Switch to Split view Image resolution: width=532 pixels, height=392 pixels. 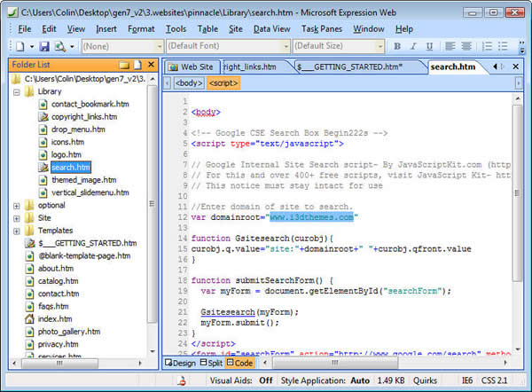pyautogui.click(x=211, y=363)
